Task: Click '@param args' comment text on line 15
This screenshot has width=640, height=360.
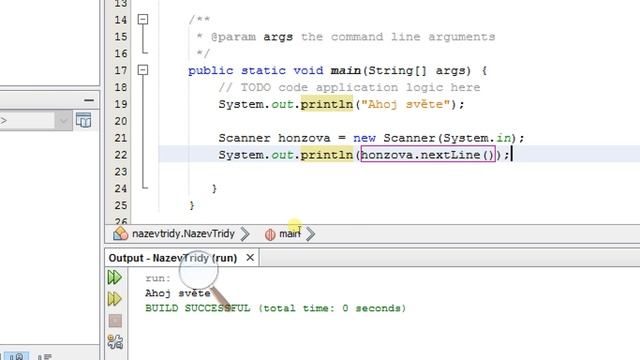Action: tap(252, 37)
